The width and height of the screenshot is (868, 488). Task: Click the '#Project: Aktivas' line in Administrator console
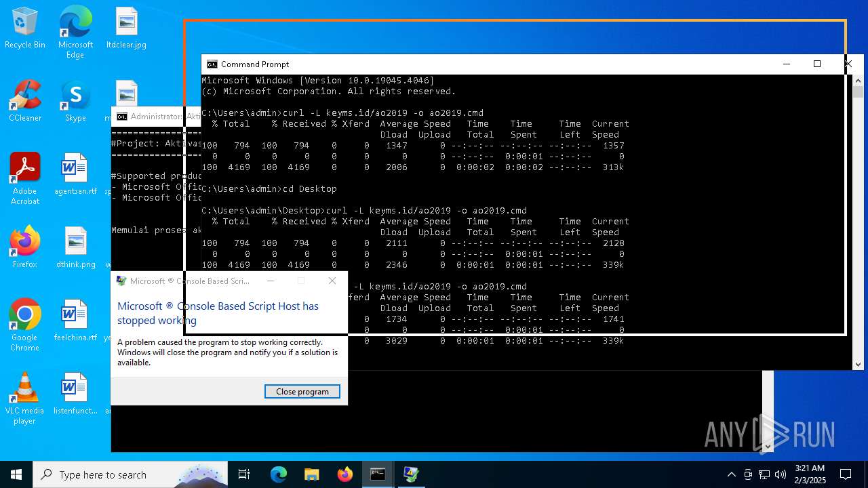pos(156,144)
